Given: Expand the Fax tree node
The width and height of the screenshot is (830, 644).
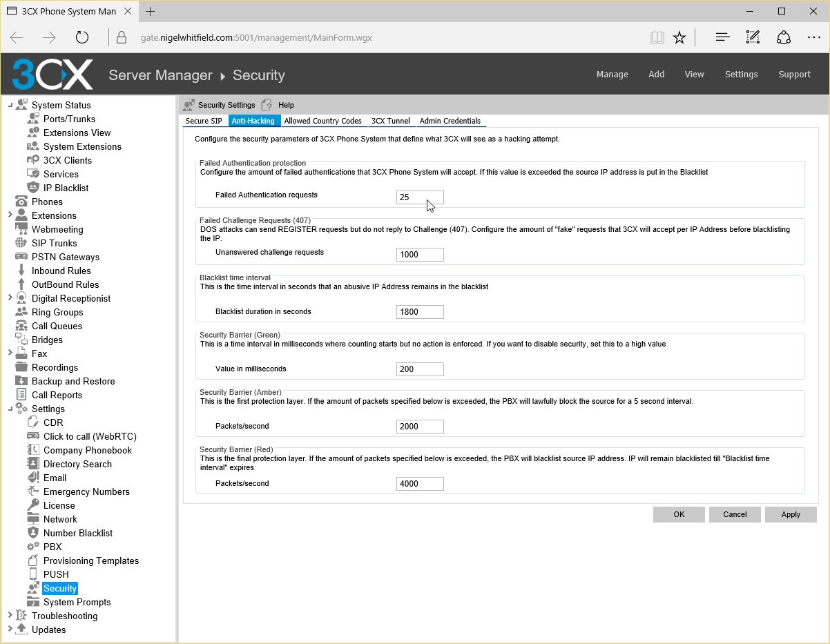Looking at the screenshot, I should [10, 353].
